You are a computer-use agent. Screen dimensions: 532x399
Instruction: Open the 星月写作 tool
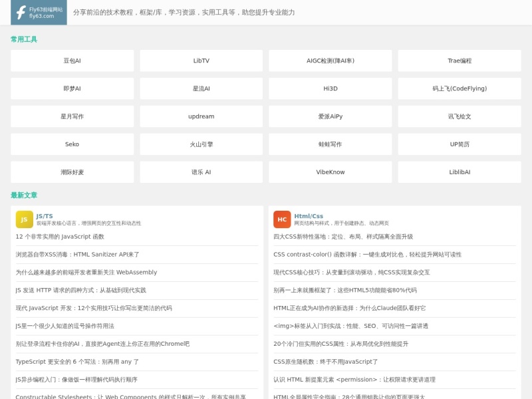72,116
